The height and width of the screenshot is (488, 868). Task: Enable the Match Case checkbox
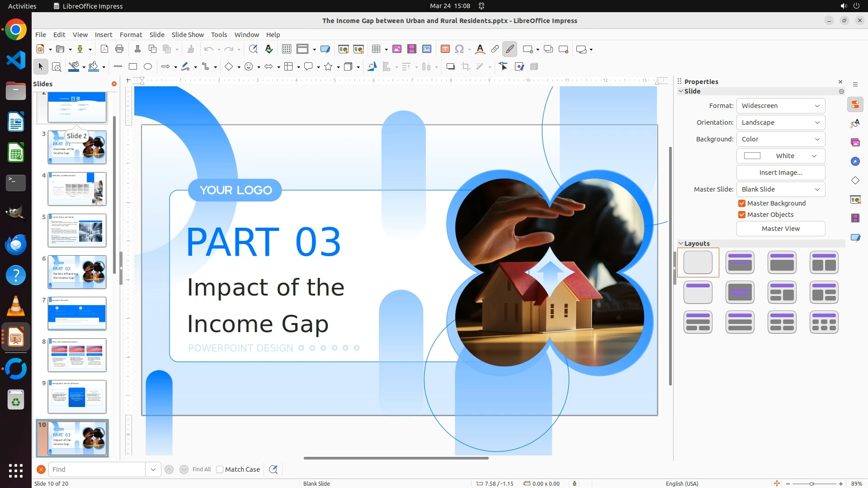[220, 469]
